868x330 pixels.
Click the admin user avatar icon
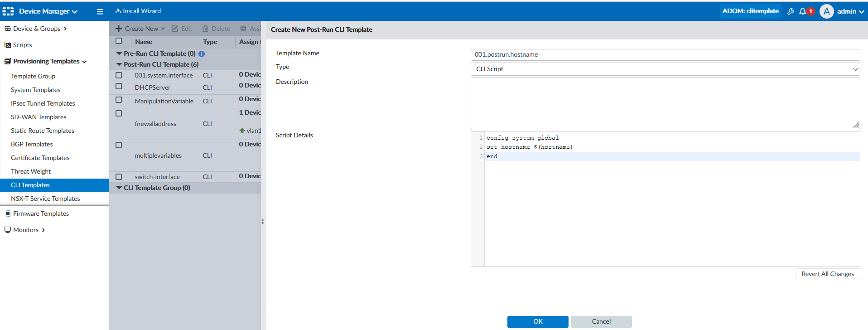coord(826,11)
